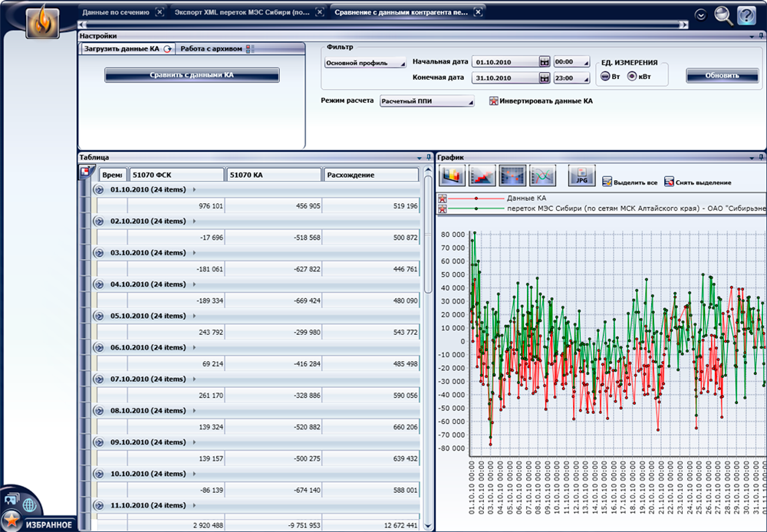Open the Работа с архивом tab
The width and height of the screenshot is (767, 532).
click(212, 49)
